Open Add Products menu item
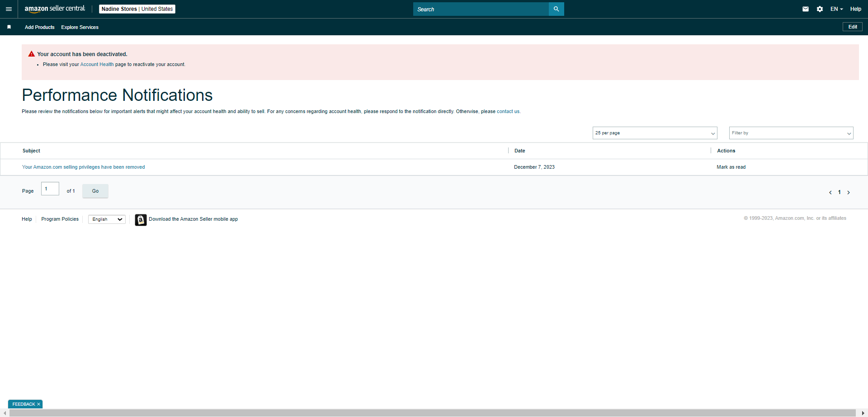This screenshot has height=417, width=868. [39, 27]
